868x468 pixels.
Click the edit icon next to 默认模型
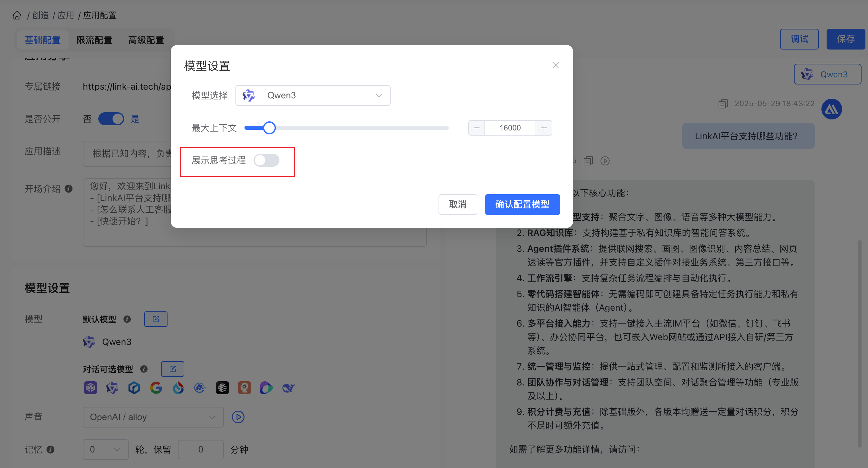pos(156,319)
